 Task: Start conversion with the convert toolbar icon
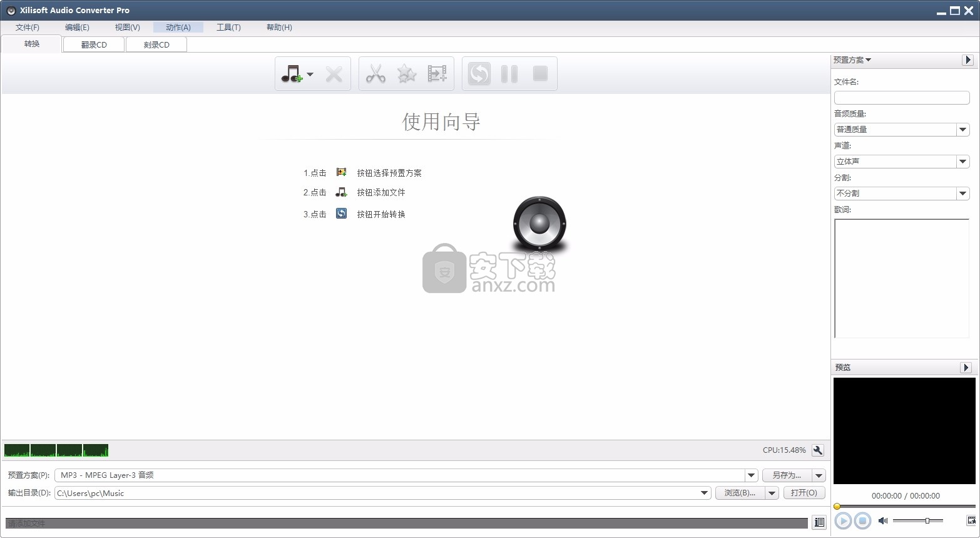(479, 74)
